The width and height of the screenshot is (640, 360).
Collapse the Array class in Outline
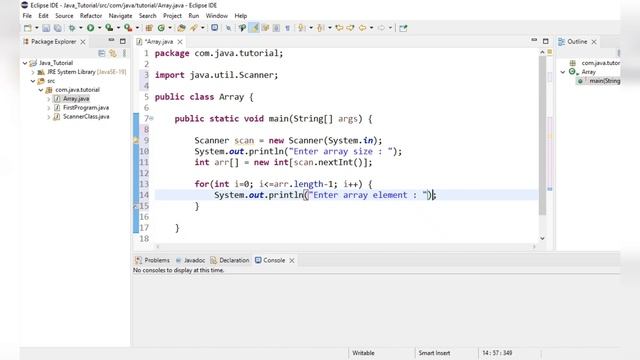point(563,72)
